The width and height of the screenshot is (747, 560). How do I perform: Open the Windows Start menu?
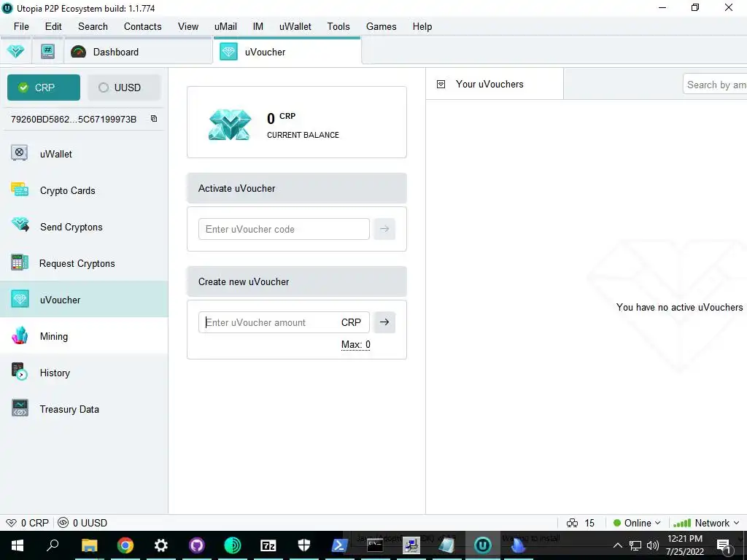click(18, 545)
